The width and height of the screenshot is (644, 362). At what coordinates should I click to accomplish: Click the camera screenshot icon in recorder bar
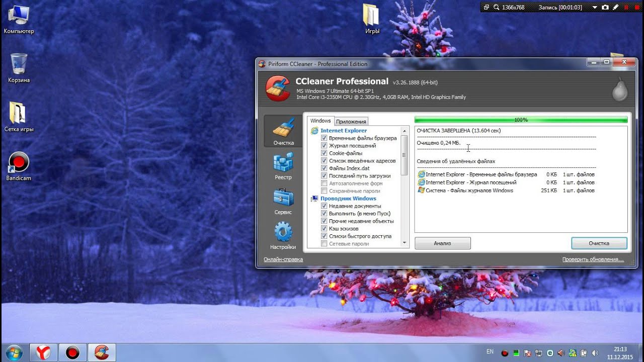click(605, 7)
